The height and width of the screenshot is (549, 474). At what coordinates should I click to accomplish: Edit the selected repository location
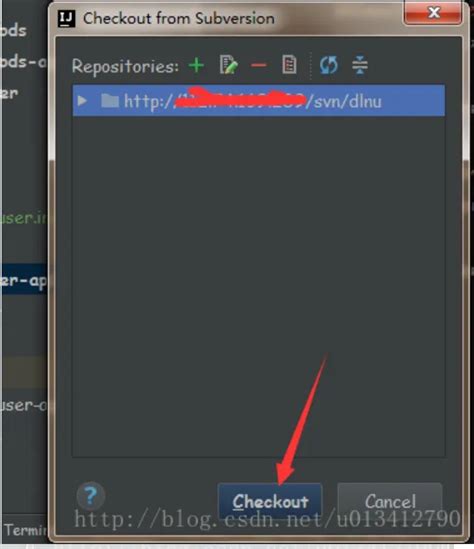pyautogui.click(x=228, y=64)
